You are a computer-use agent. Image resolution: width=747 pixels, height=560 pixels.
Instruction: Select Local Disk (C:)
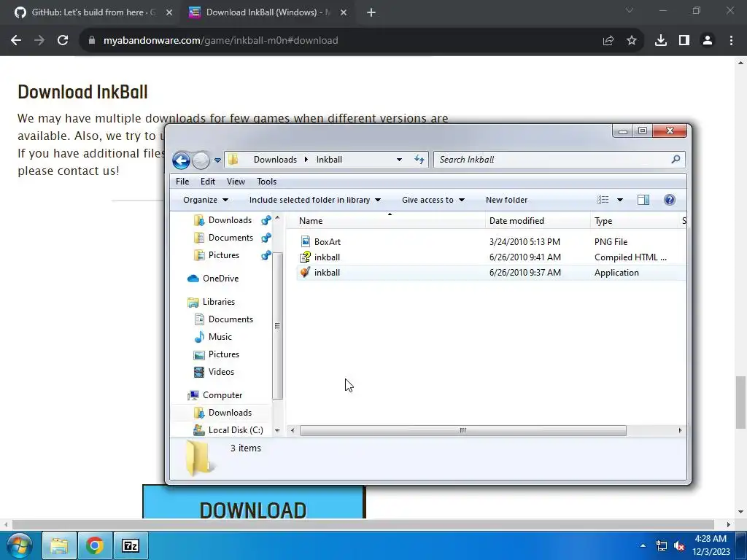click(x=228, y=430)
